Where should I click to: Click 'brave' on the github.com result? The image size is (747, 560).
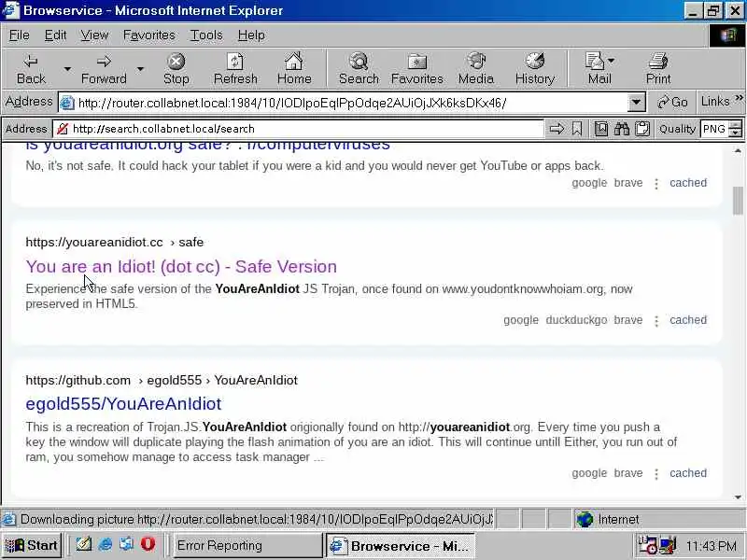(x=627, y=473)
